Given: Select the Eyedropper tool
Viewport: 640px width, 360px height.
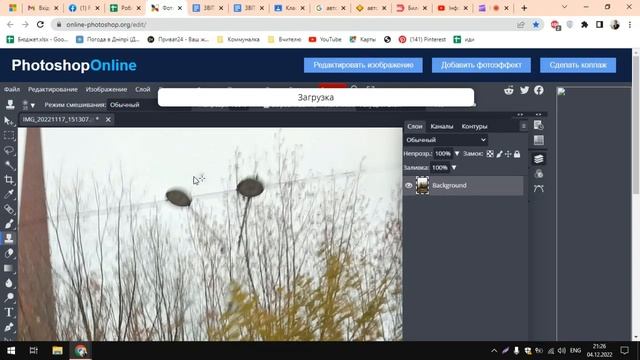Looking at the screenshot, I should pyautogui.click(x=9, y=194).
